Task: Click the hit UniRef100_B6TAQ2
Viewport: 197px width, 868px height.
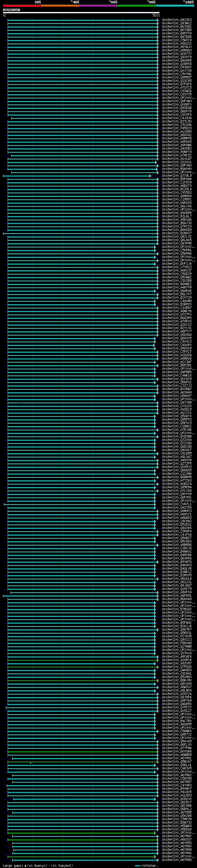Action: coord(177,26)
